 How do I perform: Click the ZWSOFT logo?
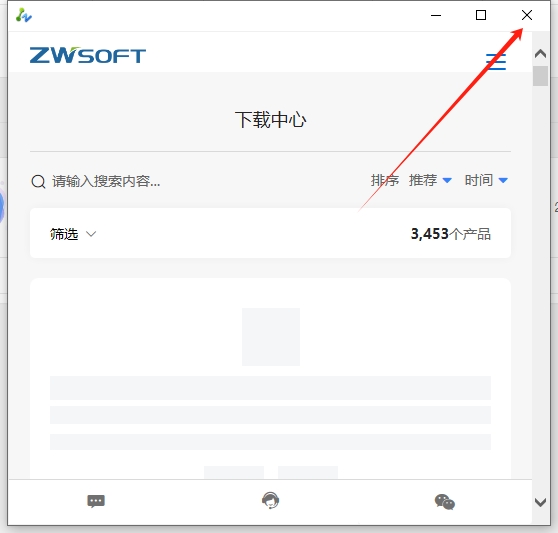[88, 56]
